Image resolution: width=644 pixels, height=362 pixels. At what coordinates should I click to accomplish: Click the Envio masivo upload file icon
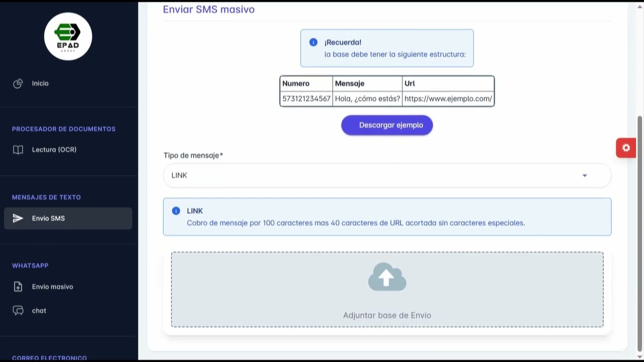(18, 287)
